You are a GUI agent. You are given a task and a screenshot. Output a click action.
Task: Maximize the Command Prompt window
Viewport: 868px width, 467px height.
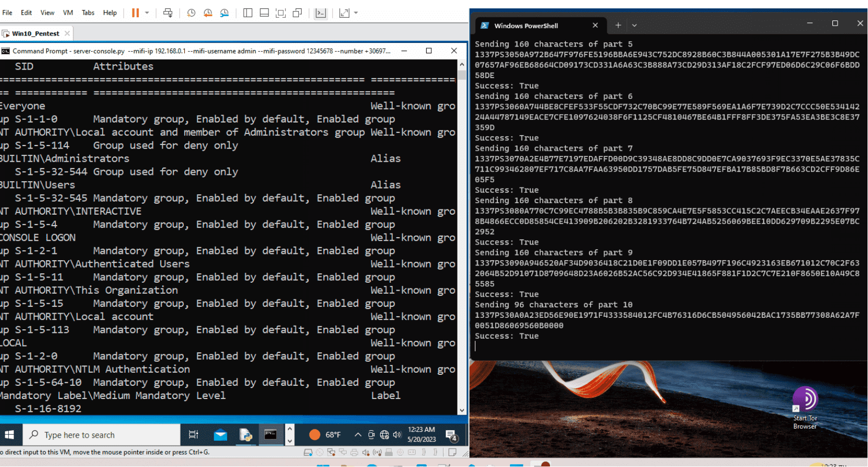point(429,51)
